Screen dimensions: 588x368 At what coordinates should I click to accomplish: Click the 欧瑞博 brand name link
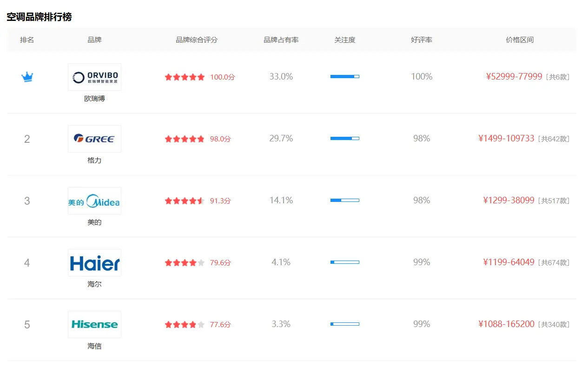[x=94, y=99]
